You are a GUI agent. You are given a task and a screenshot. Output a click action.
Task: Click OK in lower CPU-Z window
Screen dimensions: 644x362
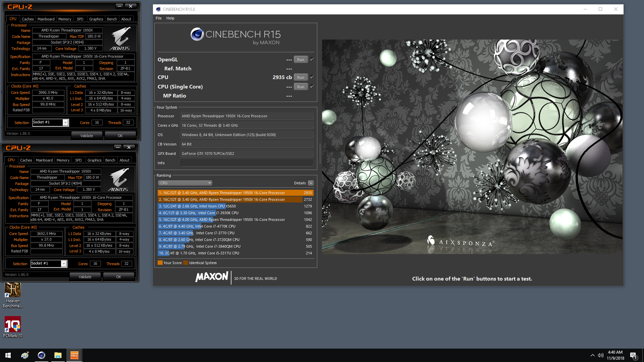click(118, 277)
